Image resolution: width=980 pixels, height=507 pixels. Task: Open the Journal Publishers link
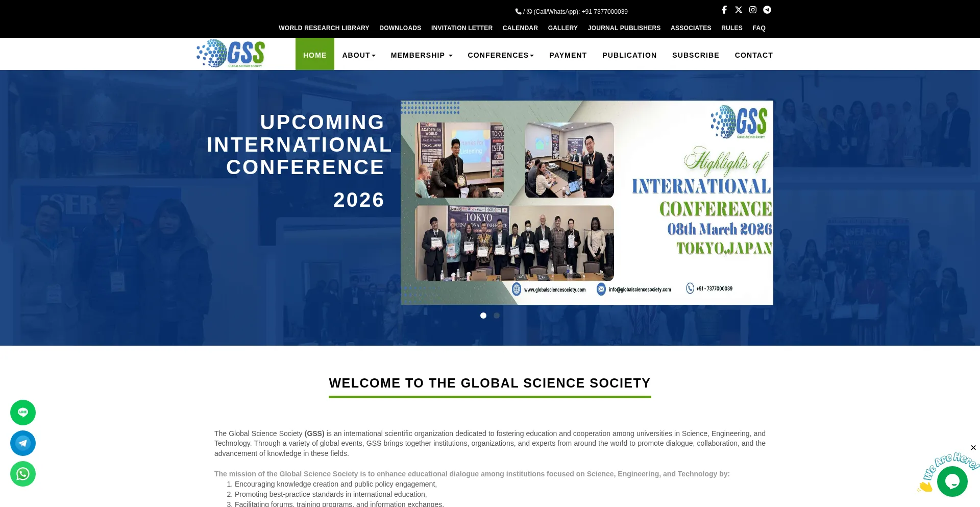point(624,28)
